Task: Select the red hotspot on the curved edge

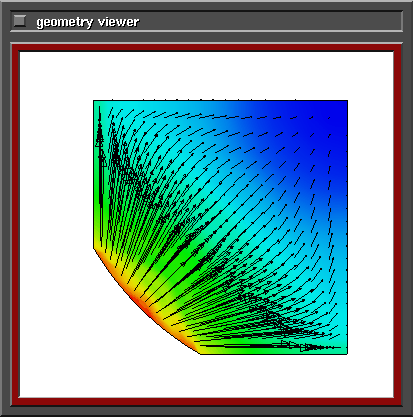Action: coord(143,306)
